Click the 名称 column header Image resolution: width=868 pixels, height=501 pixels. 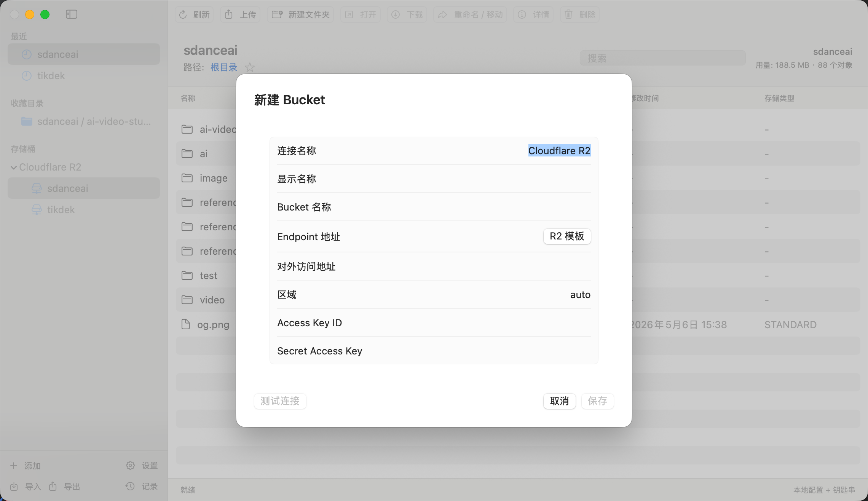pos(188,98)
